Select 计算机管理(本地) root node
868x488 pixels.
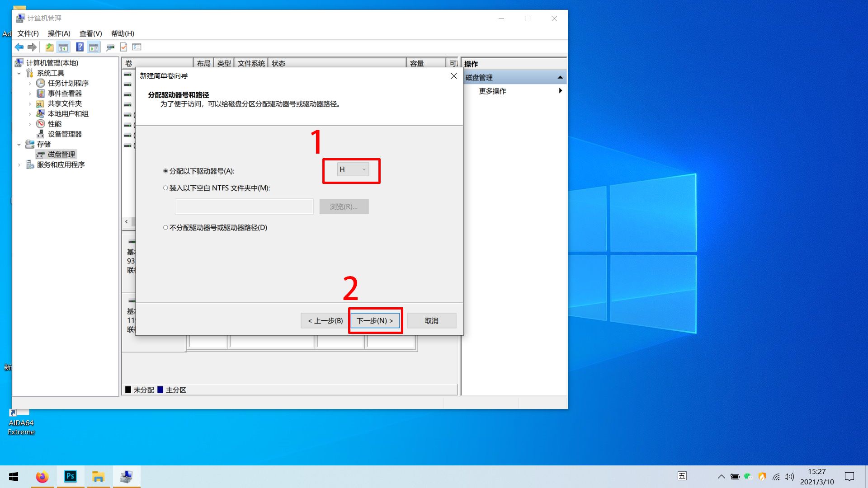point(52,63)
